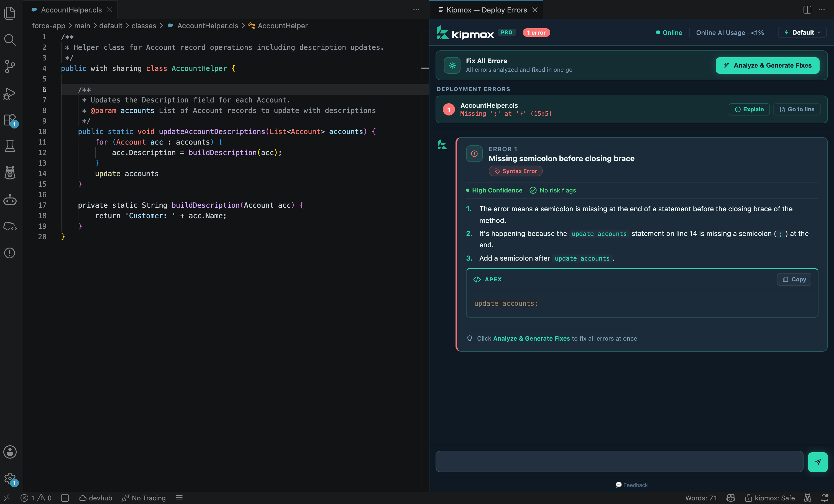Click Words: 71 in status bar
The height and width of the screenshot is (504, 834).
(x=701, y=498)
